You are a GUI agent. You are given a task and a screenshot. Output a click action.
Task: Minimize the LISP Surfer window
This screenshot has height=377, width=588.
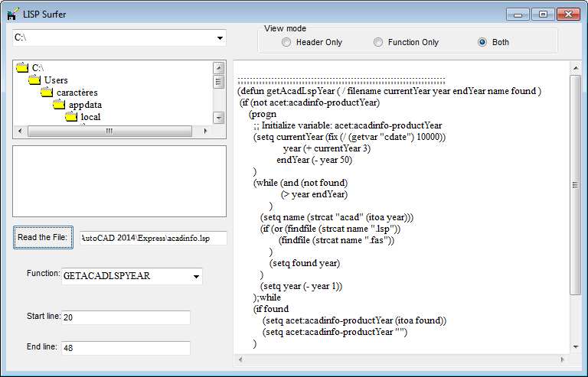[x=518, y=15]
